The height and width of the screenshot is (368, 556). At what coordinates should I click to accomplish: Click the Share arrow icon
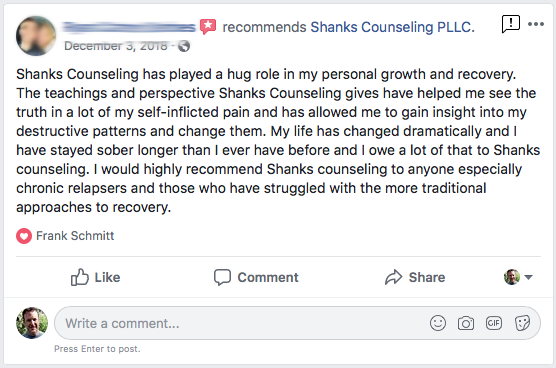click(394, 277)
